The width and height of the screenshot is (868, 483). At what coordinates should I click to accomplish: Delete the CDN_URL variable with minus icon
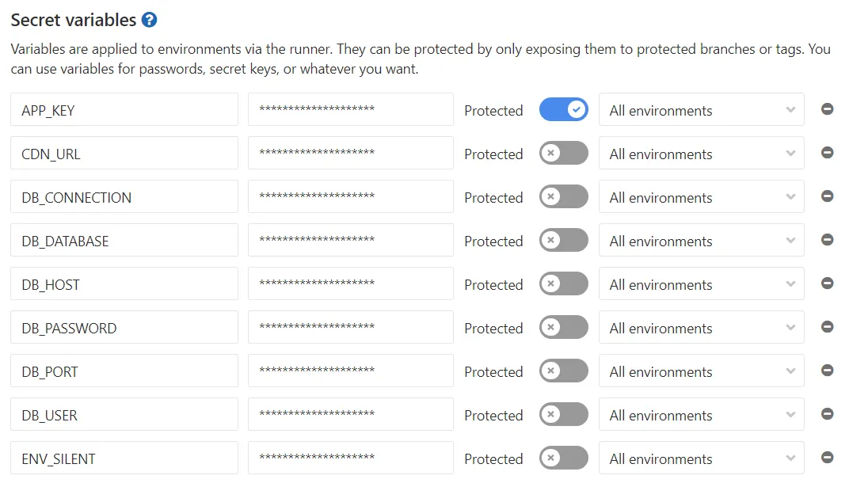click(827, 153)
